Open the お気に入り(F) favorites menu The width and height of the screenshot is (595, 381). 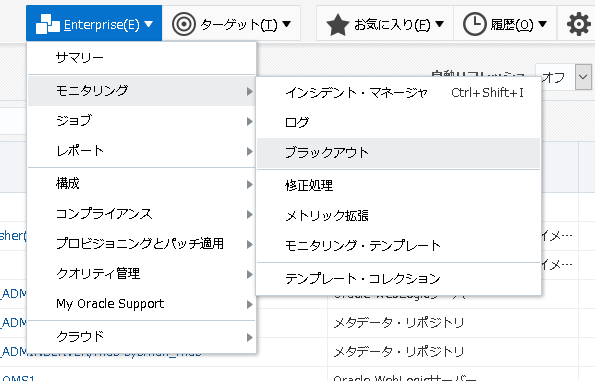(x=385, y=24)
